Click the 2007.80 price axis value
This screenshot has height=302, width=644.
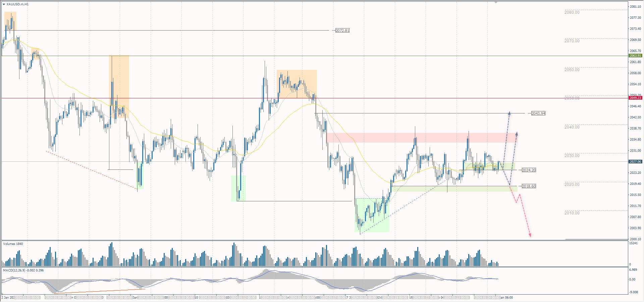click(635, 217)
